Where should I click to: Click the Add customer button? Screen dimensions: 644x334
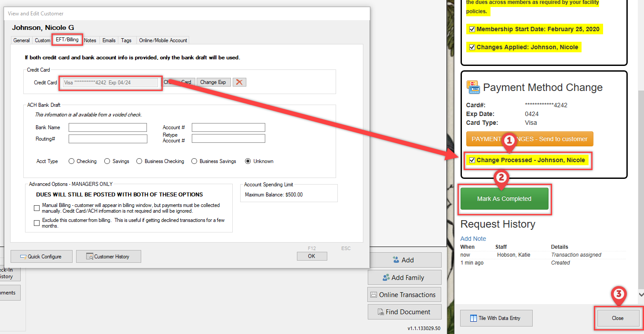404,260
